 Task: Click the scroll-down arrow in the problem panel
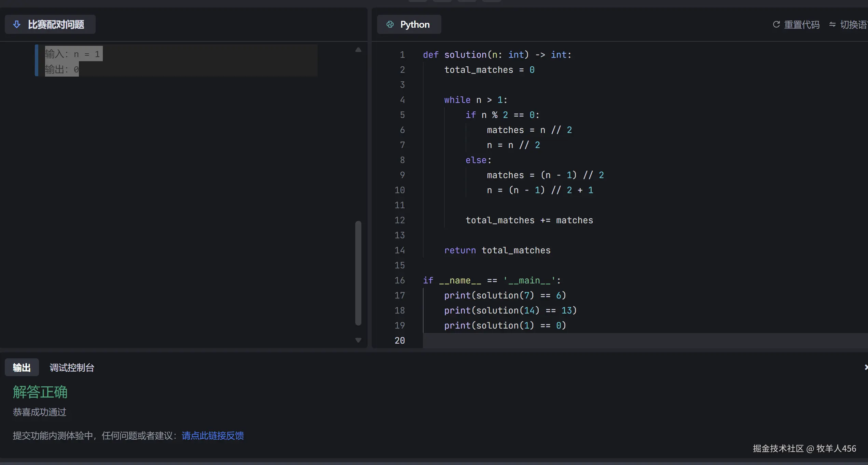tap(358, 340)
